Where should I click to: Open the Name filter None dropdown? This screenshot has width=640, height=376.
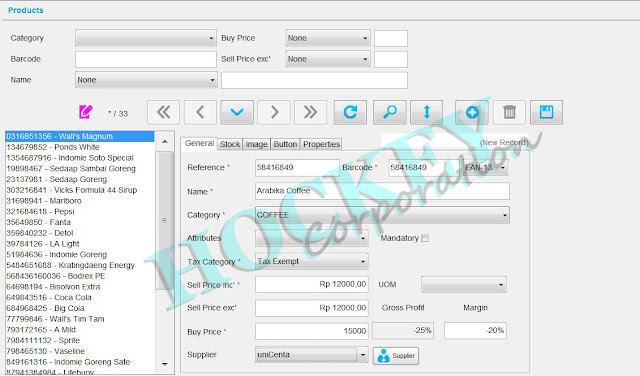tap(146, 80)
